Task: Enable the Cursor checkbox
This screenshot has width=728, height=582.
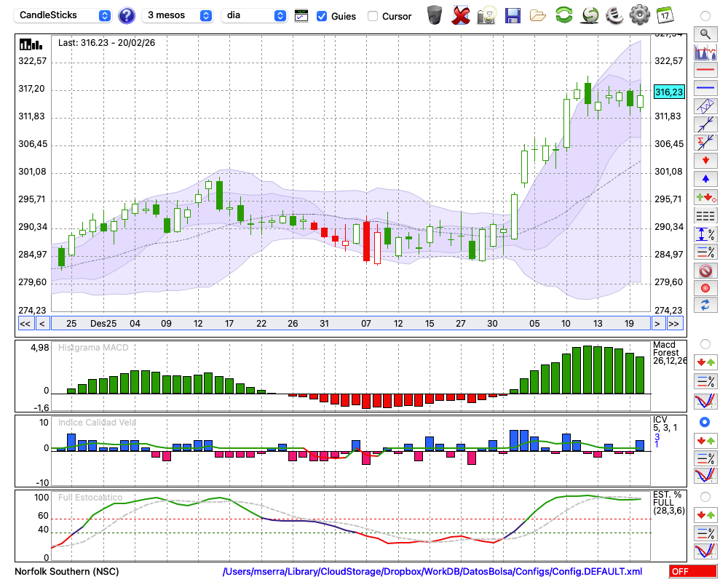Action: (373, 15)
